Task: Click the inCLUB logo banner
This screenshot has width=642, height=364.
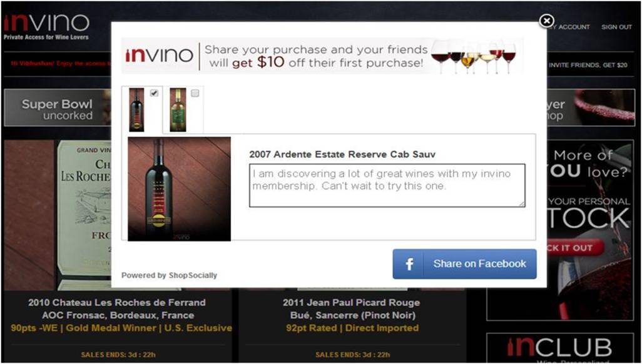Action: point(559,348)
